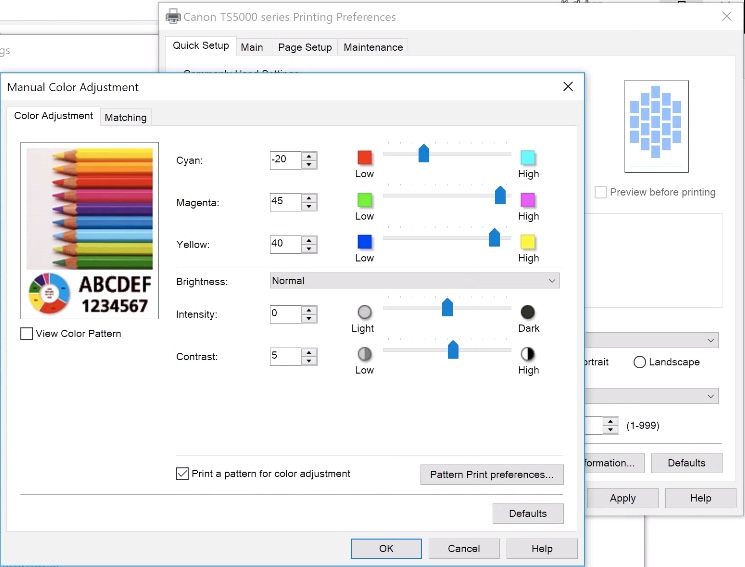This screenshot has height=567, width=745.
Task: Click Cancel in Manual Color Adjustment
Action: (x=464, y=548)
